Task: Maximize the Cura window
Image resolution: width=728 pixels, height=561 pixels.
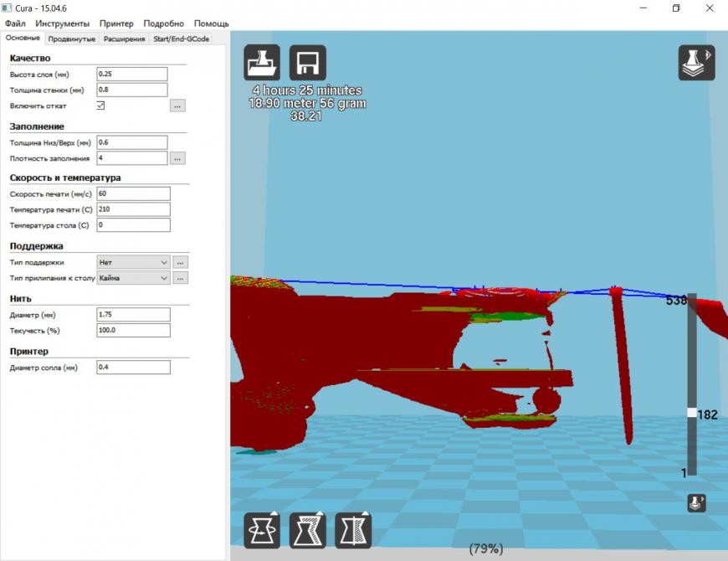Action: (676, 8)
